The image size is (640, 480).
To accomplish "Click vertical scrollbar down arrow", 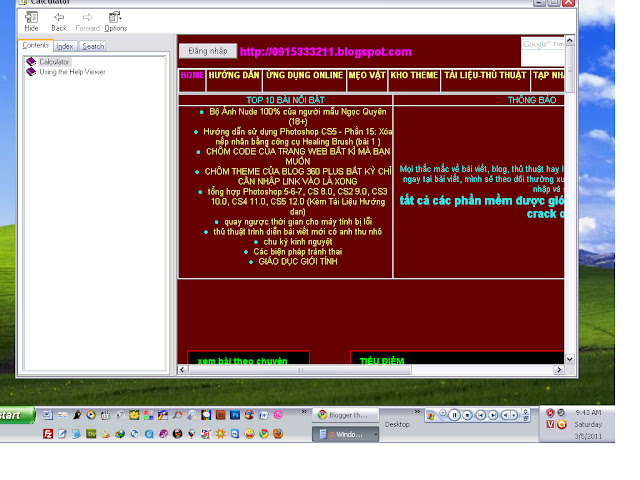I will tap(570, 359).
